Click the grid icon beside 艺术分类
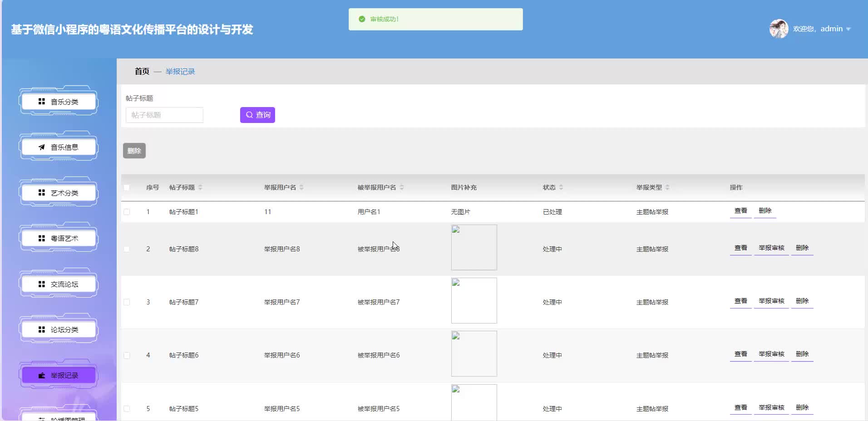 click(x=42, y=193)
